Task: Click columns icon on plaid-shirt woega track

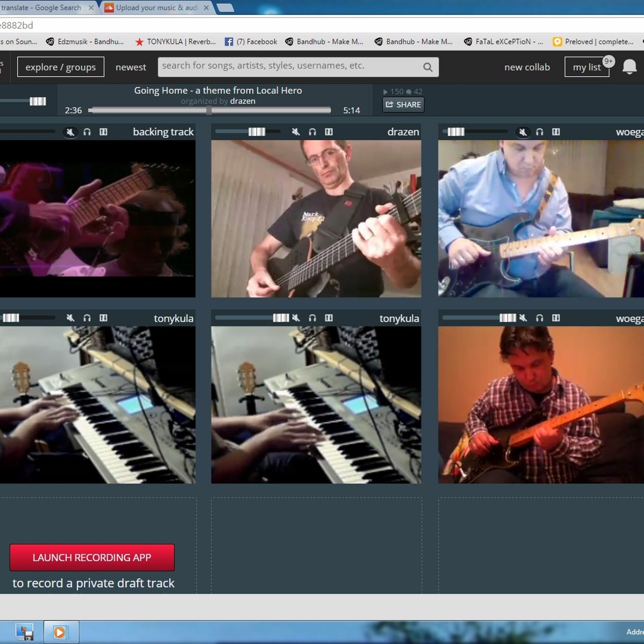Action: pyautogui.click(x=556, y=318)
